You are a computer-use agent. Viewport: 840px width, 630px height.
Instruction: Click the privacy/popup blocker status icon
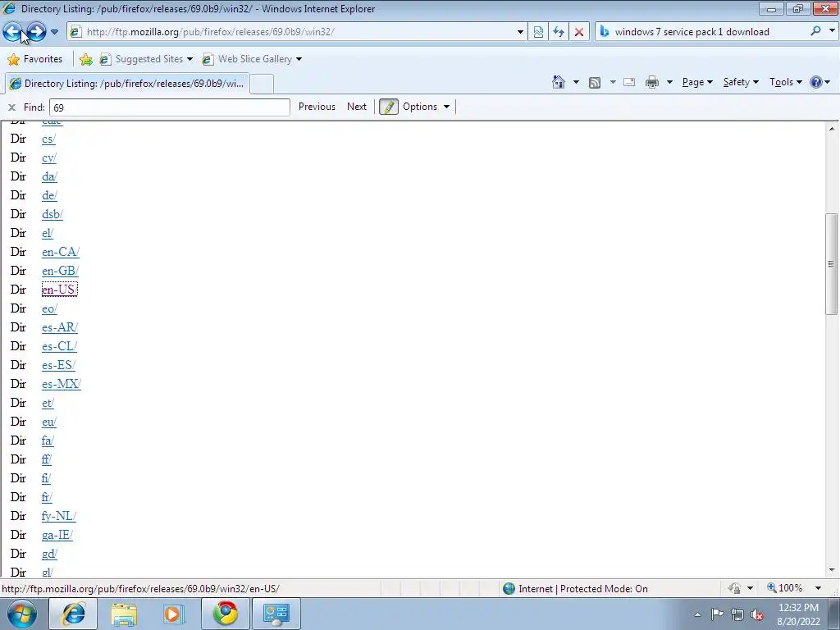[x=734, y=588]
